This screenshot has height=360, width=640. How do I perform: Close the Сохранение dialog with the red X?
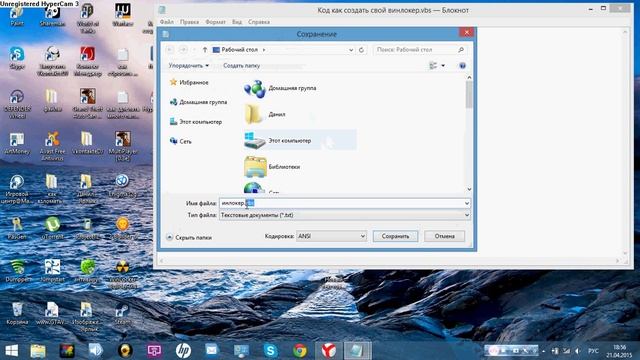point(467,33)
